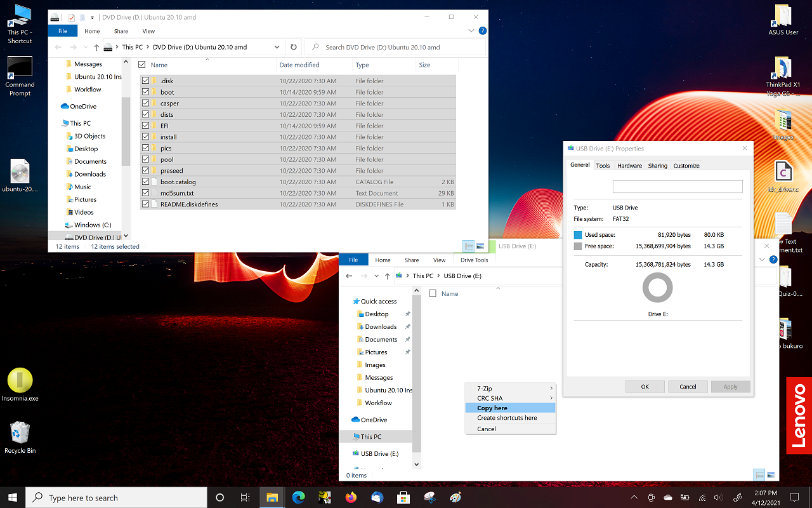Go up one level in USB Drive window
Screen dimensions: 812x508
tap(387, 276)
